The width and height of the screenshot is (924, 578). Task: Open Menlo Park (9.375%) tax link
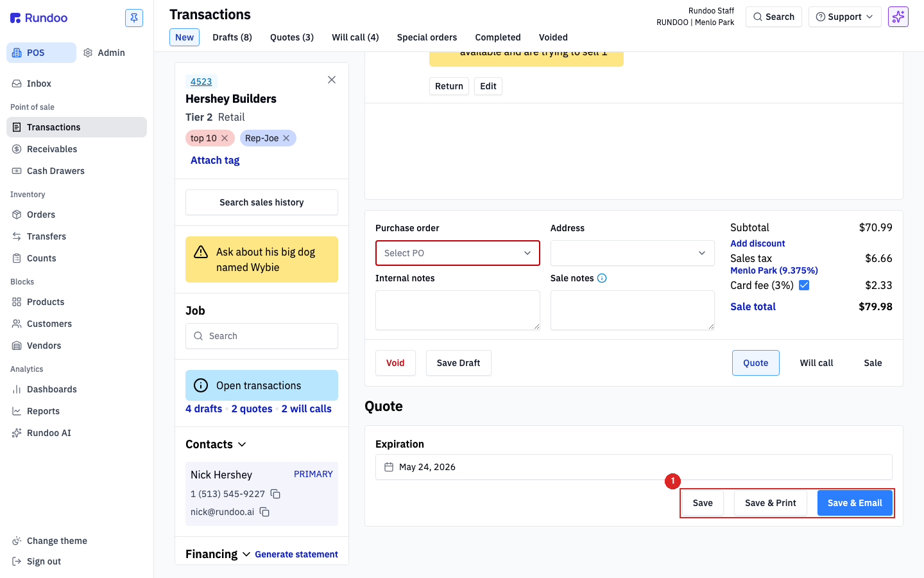click(x=774, y=270)
